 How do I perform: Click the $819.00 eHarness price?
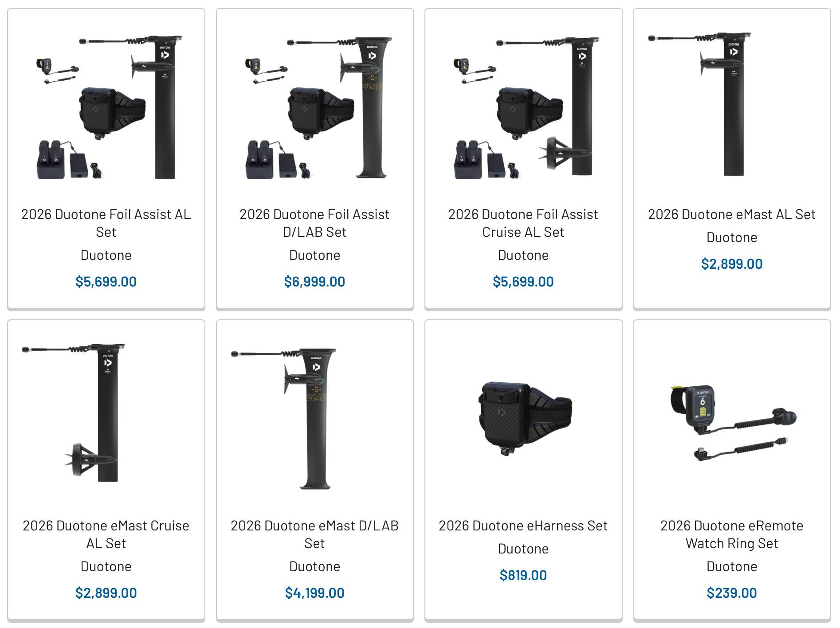tap(523, 575)
